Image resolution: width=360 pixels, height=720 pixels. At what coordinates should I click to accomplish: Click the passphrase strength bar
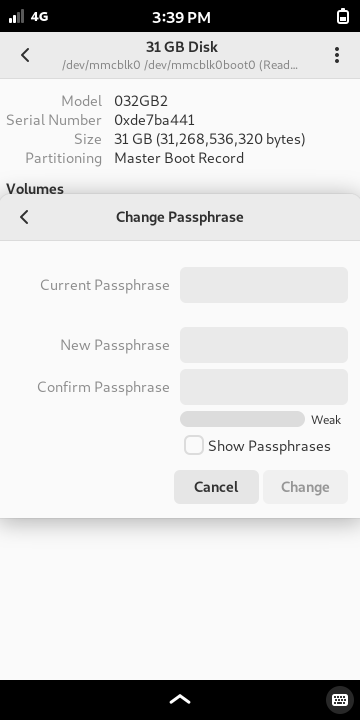(x=242, y=419)
